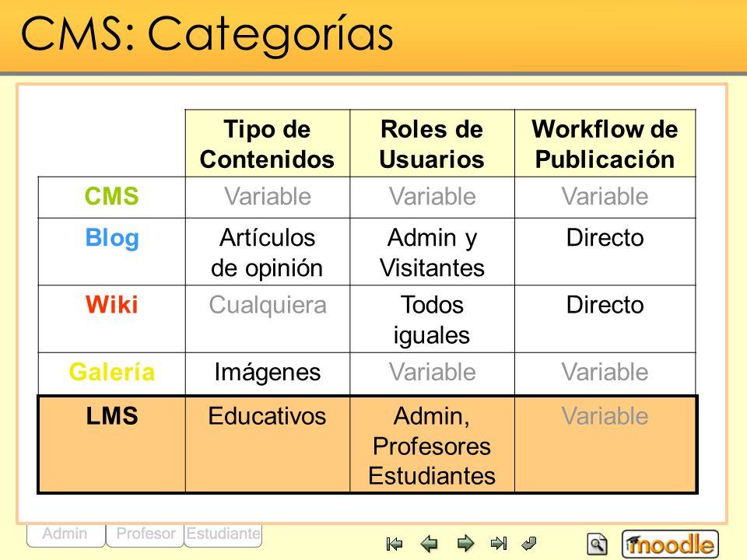Click 'Variable' under Roles in CMS row

click(x=432, y=196)
